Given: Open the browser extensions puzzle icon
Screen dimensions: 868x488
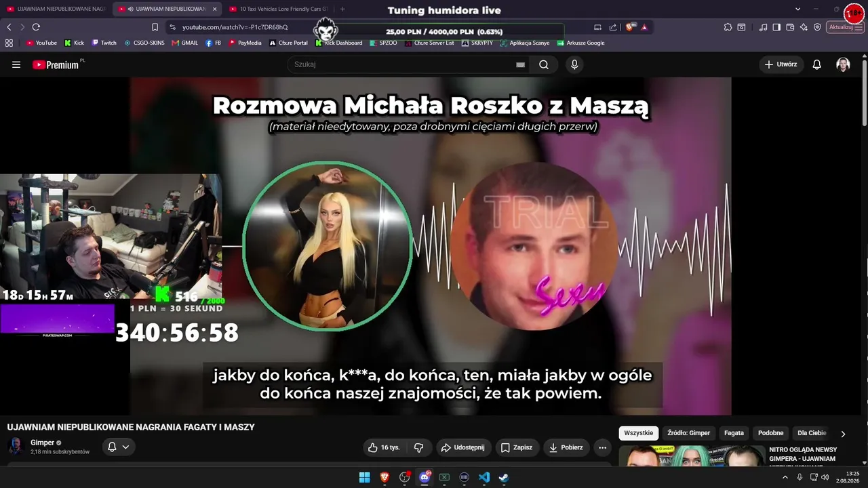Looking at the screenshot, I should click(x=728, y=27).
